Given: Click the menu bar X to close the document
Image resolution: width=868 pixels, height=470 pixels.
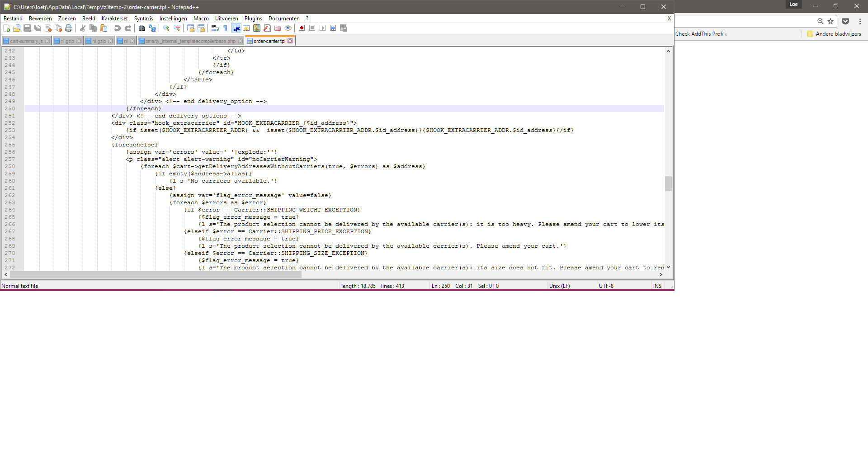Looking at the screenshot, I should click(669, 19).
